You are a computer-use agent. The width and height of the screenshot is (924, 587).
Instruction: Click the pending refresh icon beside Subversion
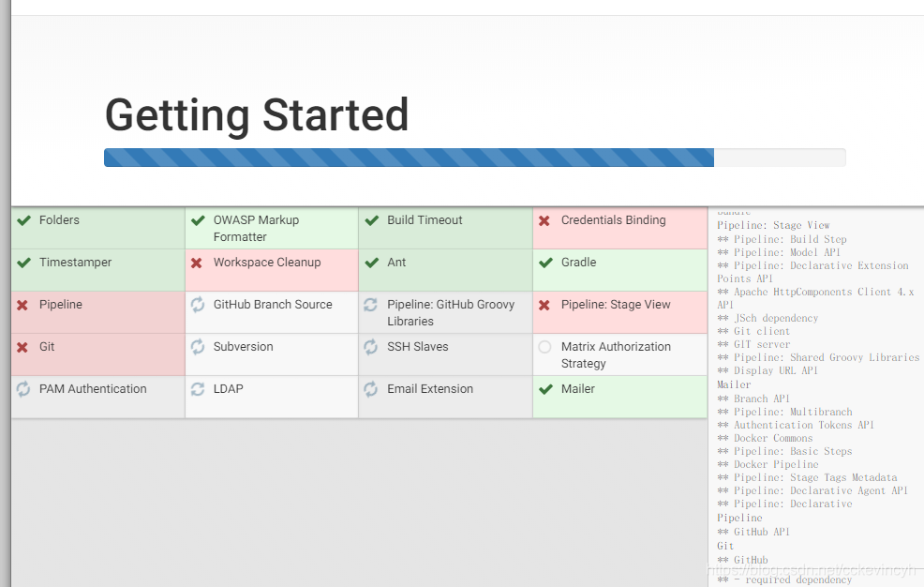point(198,347)
